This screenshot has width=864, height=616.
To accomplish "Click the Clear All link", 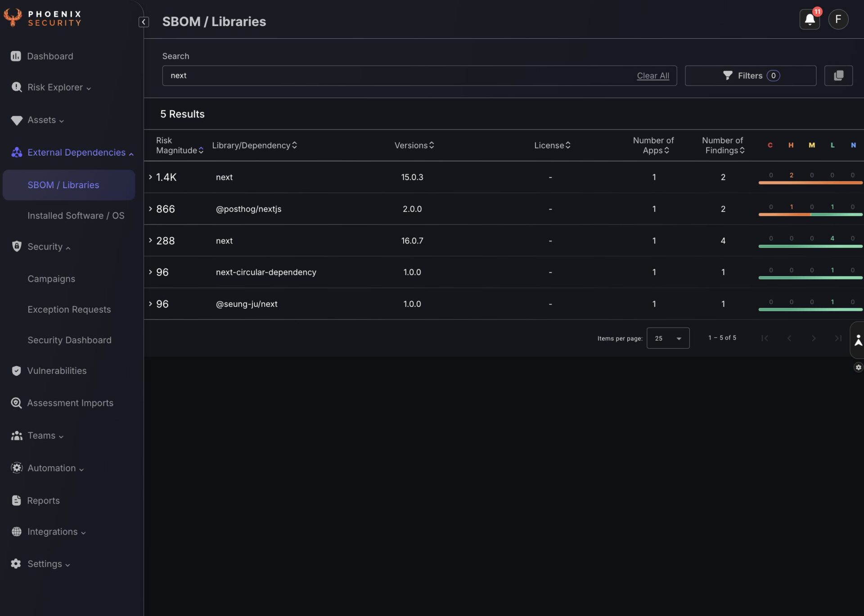I will tap(652, 76).
